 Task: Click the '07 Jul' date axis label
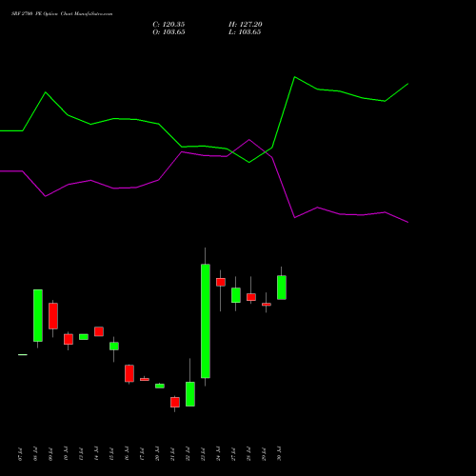(20, 454)
